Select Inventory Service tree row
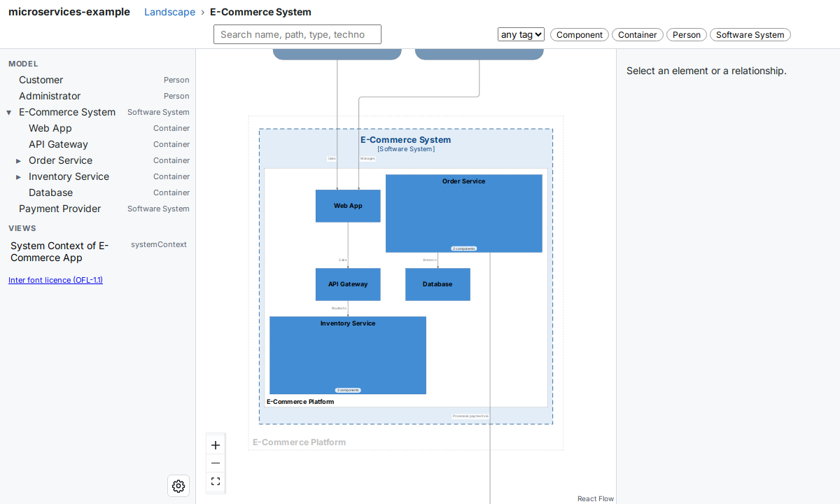840x504 pixels. click(98, 176)
